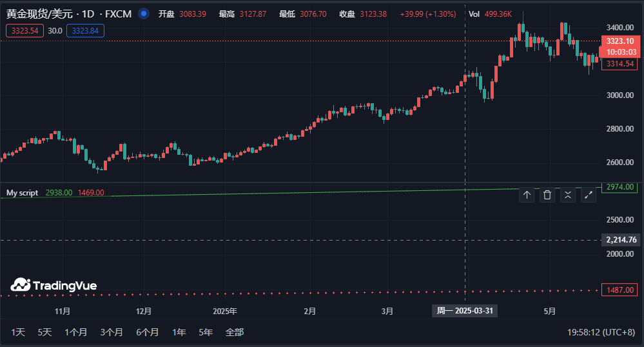Viewport: 644px width, 347px height.
Task: Open timezone menu at 19:58:12 (UTC+8)
Action: tap(601, 332)
